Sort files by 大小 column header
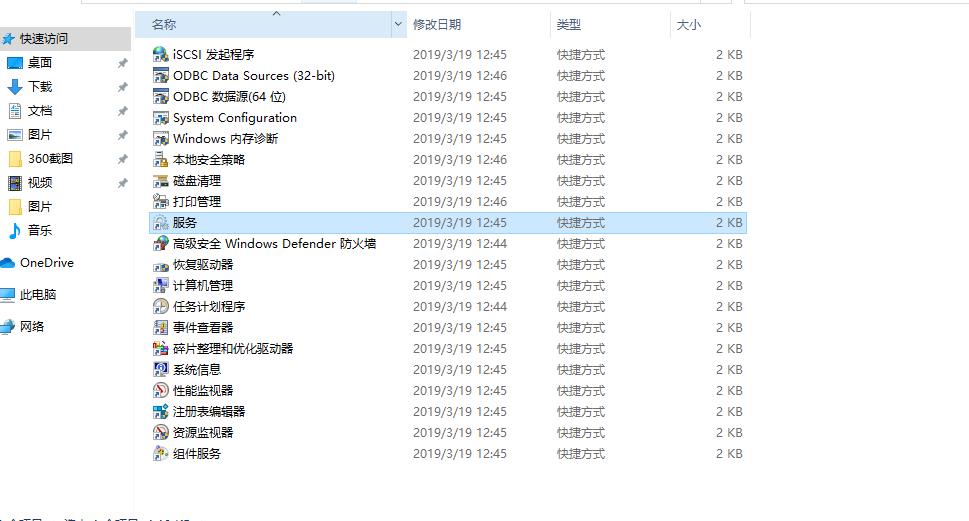 [x=688, y=25]
